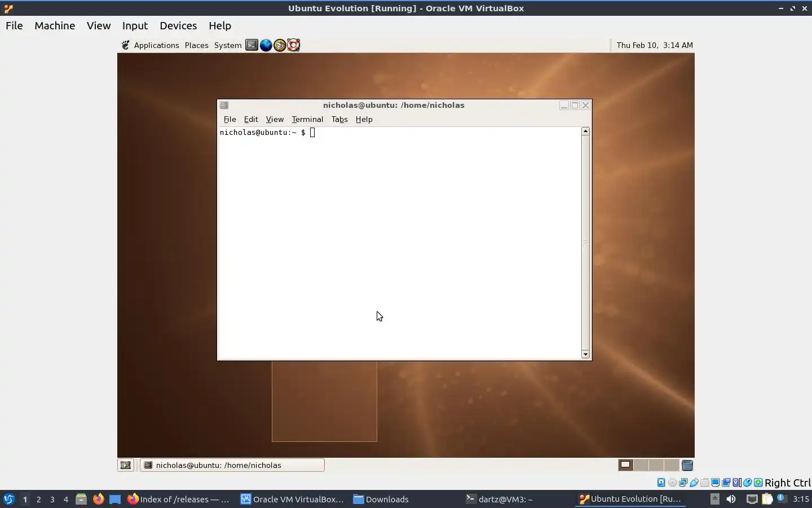Click the host clock showing 3:15

click(801, 499)
